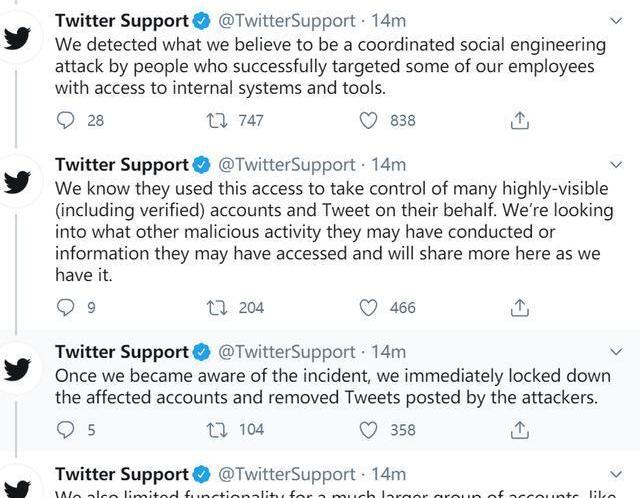The image size is (640, 498).
Task: Open the third tweet's 14m timestamp
Action: tap(389, 352)
